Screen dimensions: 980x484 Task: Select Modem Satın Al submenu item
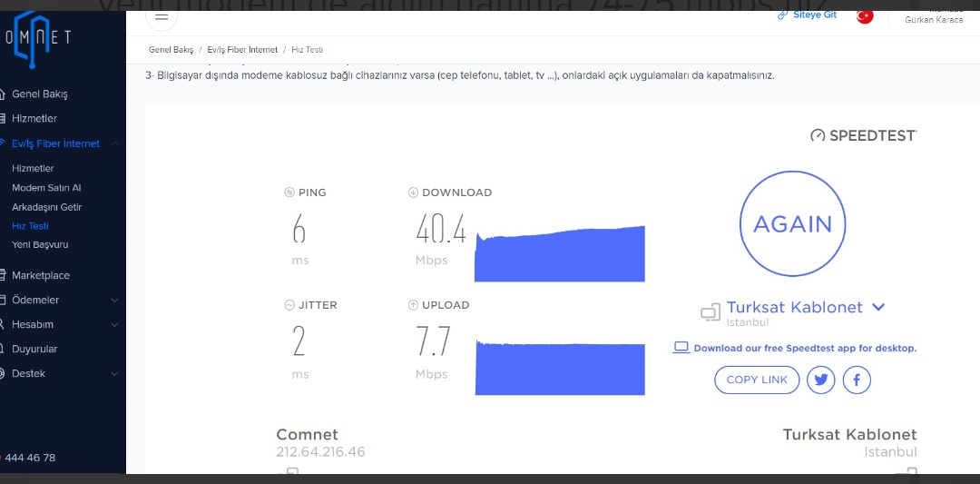tap(46, 188)
